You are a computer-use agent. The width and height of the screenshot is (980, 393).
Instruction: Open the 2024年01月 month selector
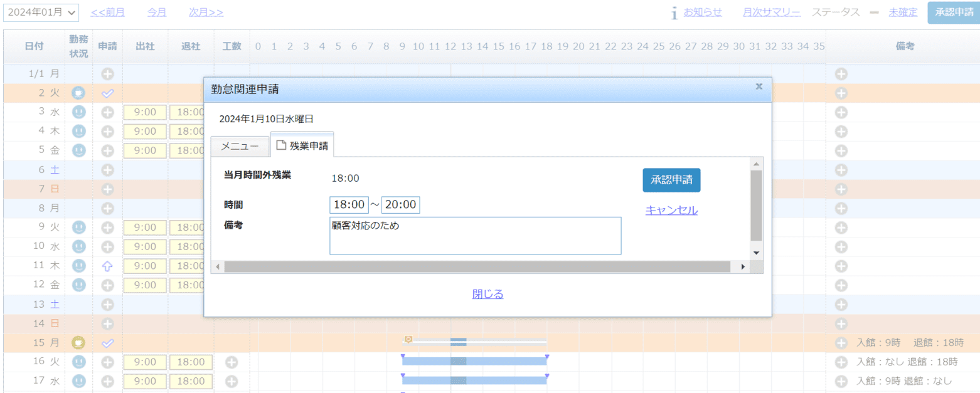(41, 11)
